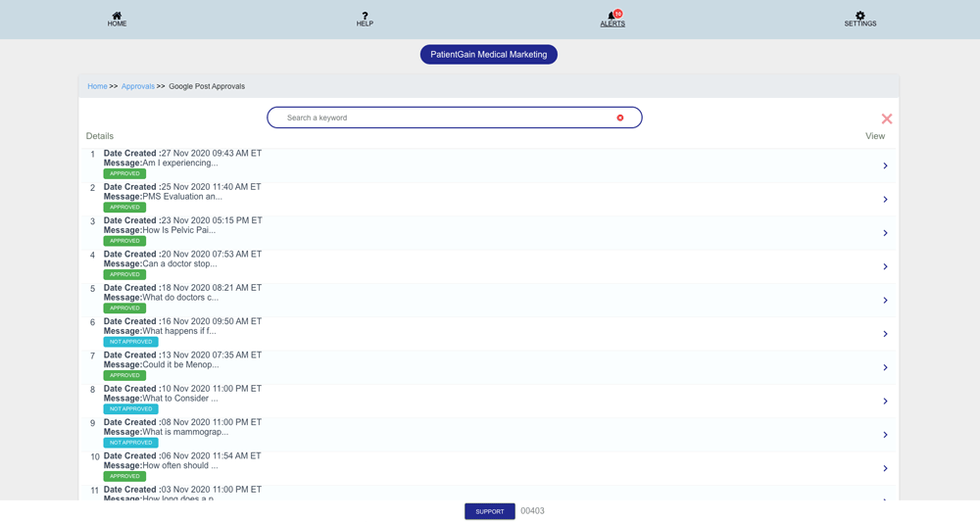This screenshot has height=522, width=980.
Task: View the 27 Nov 2020 post chevron
Action: point(885,166)
